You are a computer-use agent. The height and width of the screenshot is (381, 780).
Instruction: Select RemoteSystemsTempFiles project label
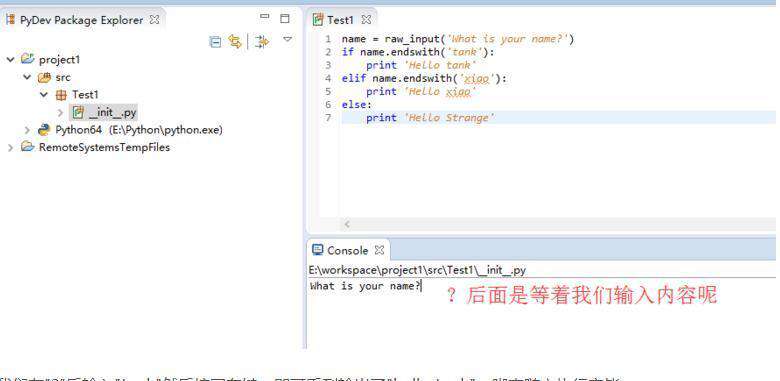click(x=104, y=147)
